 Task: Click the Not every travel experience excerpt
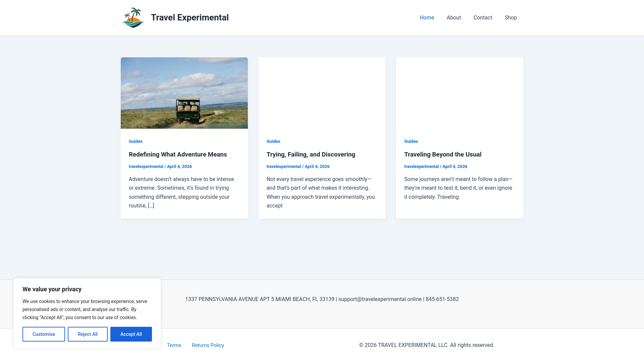pyautogui.click(x=321, y=192)
